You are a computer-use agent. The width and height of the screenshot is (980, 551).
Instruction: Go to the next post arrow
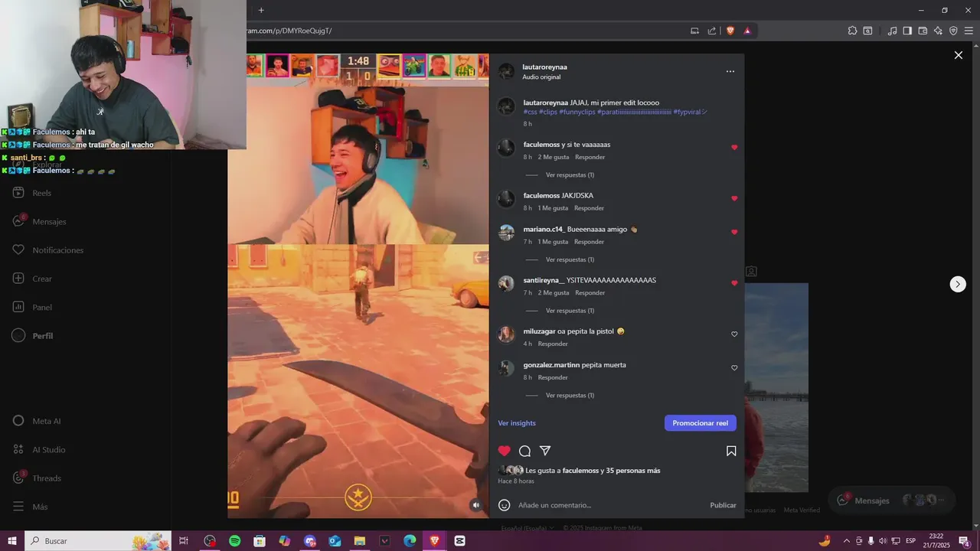[x=958, y=284]
